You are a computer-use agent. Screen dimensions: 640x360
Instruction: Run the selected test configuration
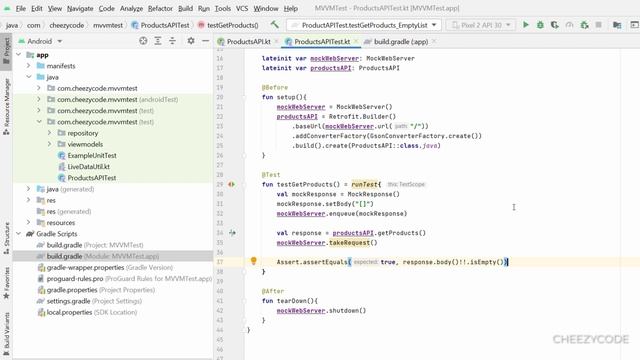click(526, 25)
